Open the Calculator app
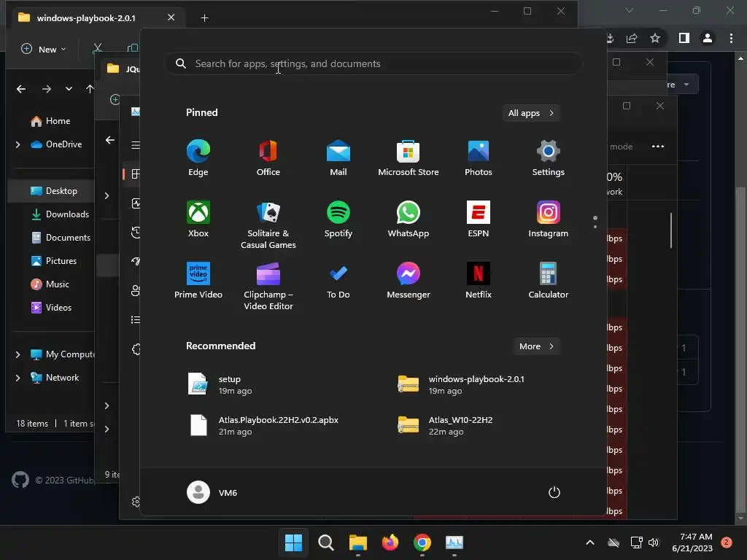 (549, 281)
